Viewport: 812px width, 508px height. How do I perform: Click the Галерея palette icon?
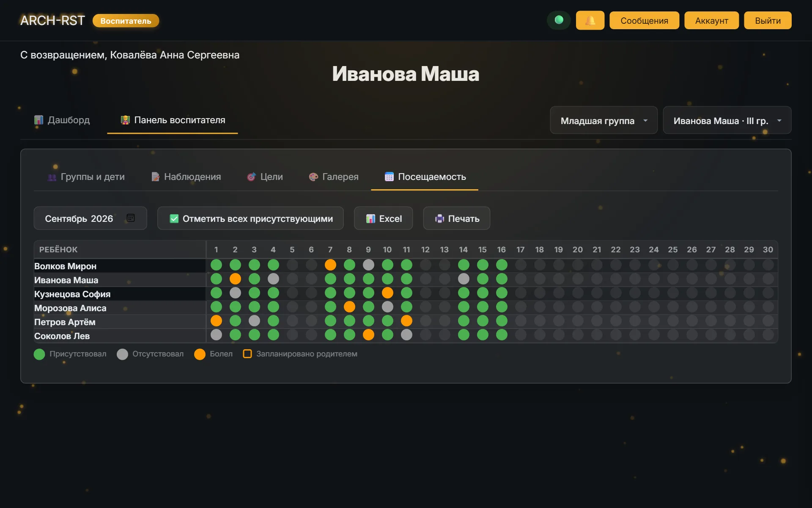pyautogui.click(x=313, y=177)
